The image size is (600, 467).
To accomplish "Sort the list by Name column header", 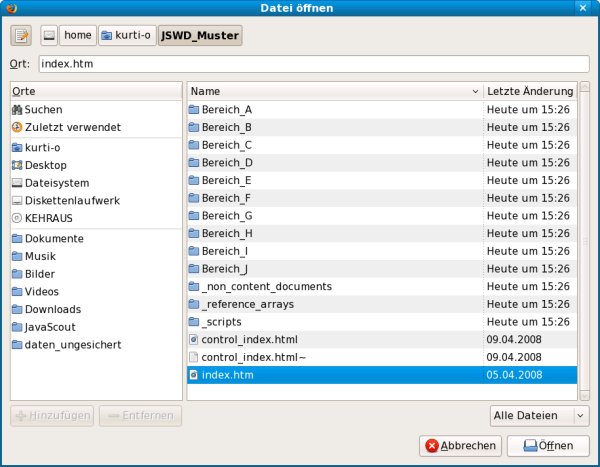I will coord(334,91).
